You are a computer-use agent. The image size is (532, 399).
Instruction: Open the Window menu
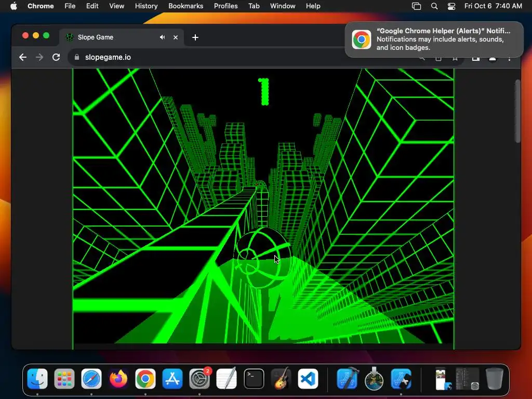click(x=283, y=6)
